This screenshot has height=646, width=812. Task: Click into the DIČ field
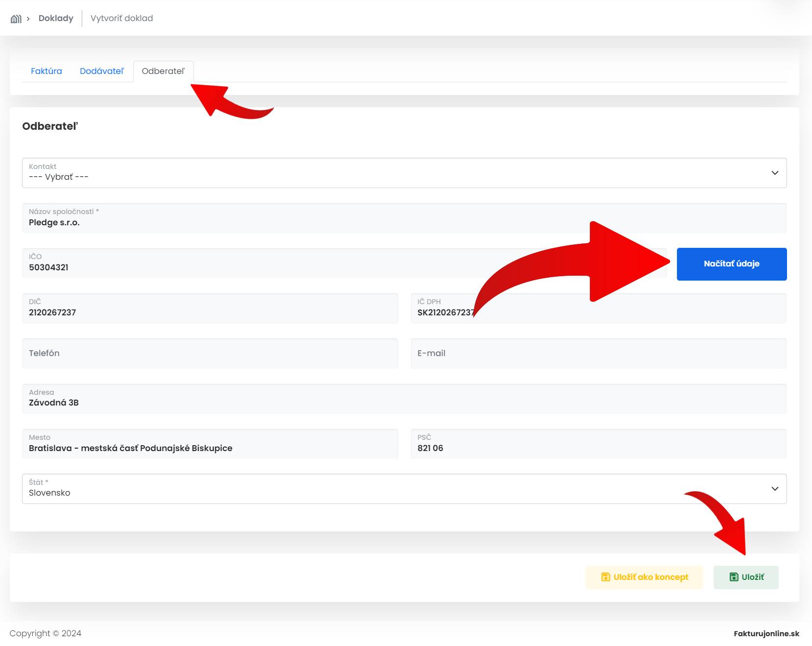click(209, 309)
